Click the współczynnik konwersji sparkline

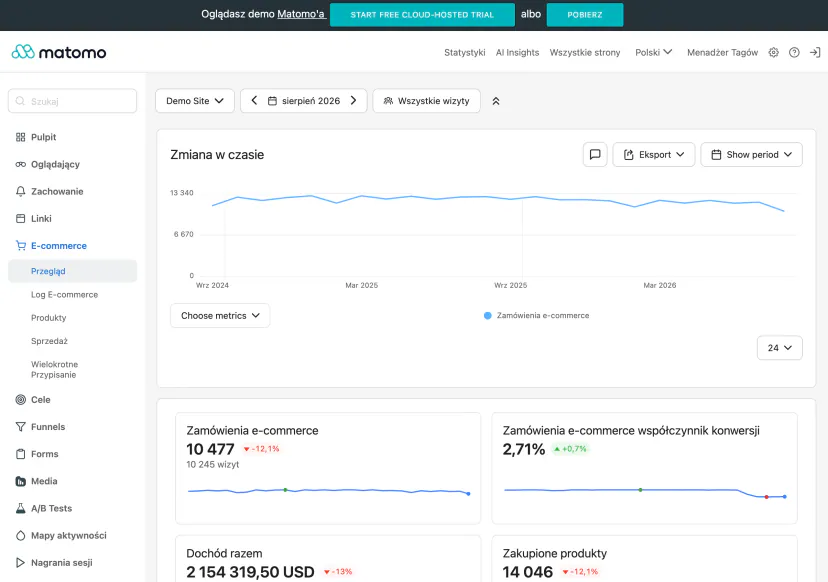tap(645, 493)
